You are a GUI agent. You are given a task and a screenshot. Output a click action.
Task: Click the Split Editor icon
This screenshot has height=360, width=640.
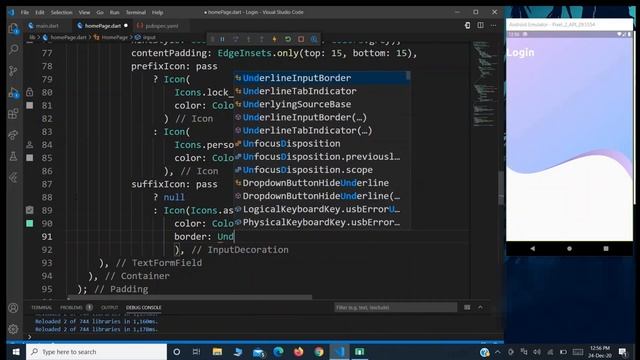[x=480, y=25]
